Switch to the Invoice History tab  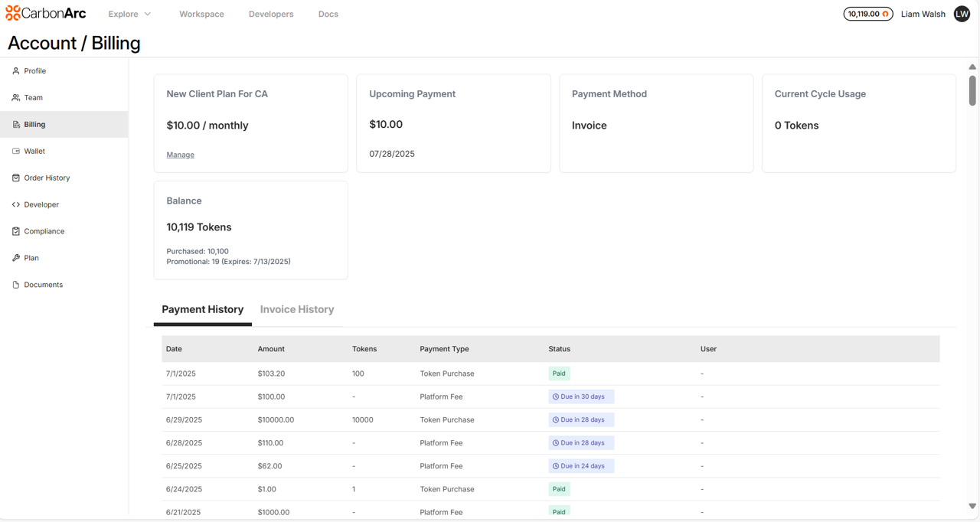(297, 309)
